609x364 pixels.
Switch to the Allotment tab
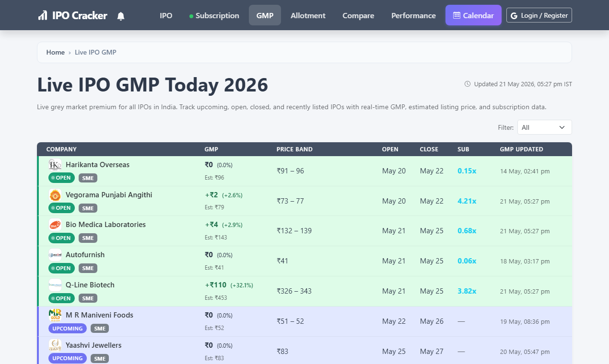[x=308, y=15]
